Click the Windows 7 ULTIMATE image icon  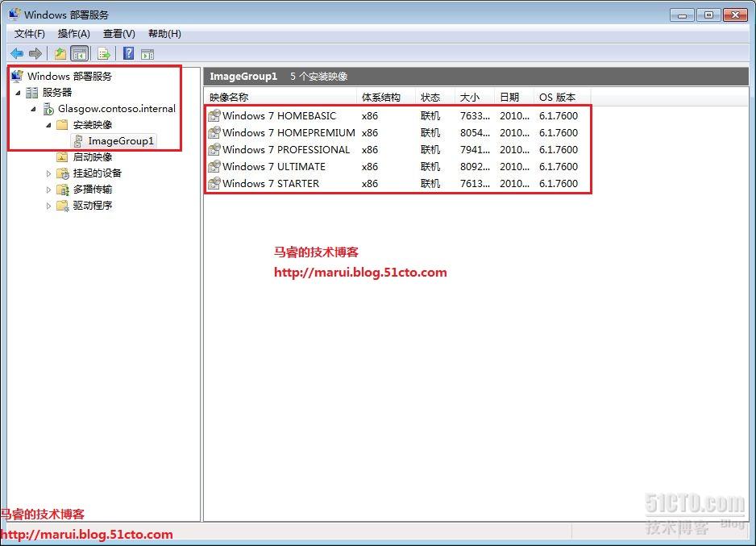point(214,166)
